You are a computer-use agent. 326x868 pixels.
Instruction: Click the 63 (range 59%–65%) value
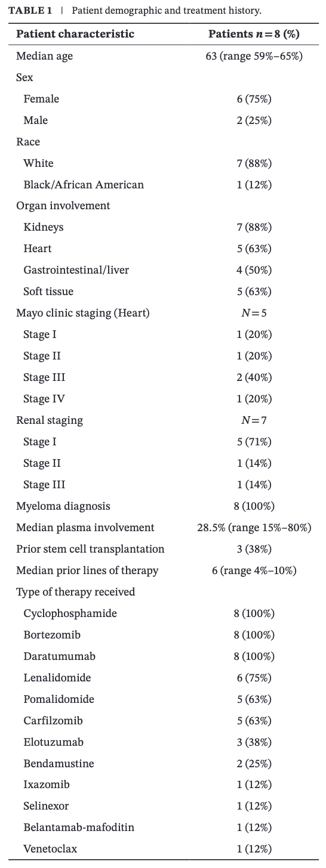(x=254, y=56)
